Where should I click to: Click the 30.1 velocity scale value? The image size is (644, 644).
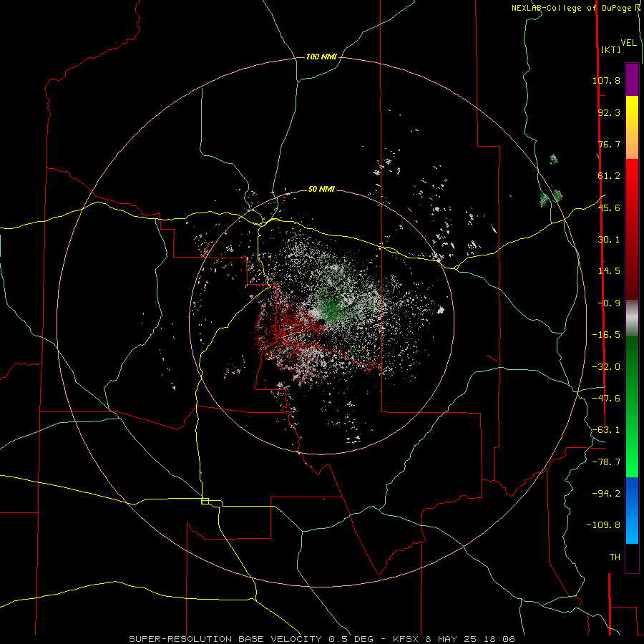tap(609, 240)
